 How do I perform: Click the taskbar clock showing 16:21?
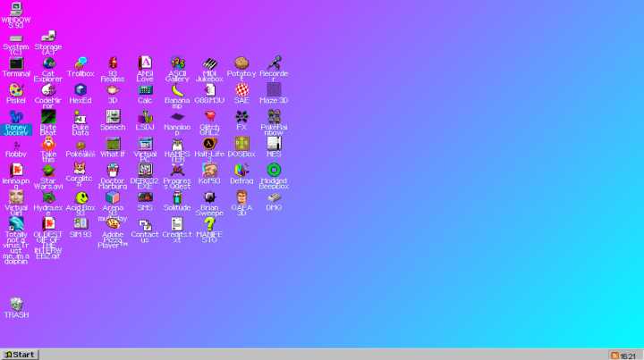pos(629,356)
